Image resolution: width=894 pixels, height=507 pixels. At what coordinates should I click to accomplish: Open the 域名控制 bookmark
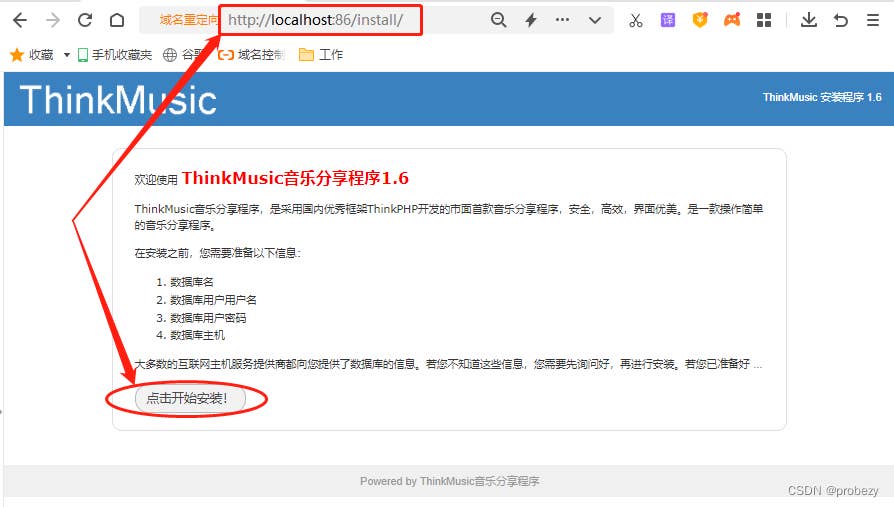point(251,55)
